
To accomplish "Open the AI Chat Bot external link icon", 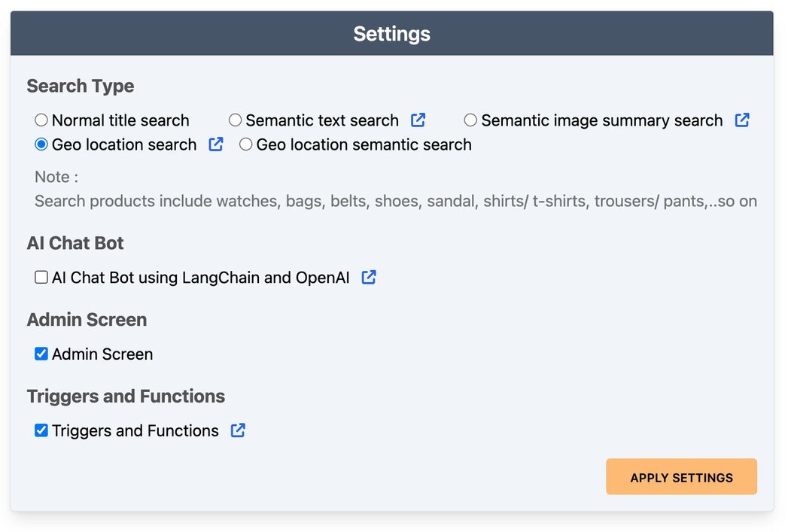I will (369, 277).
